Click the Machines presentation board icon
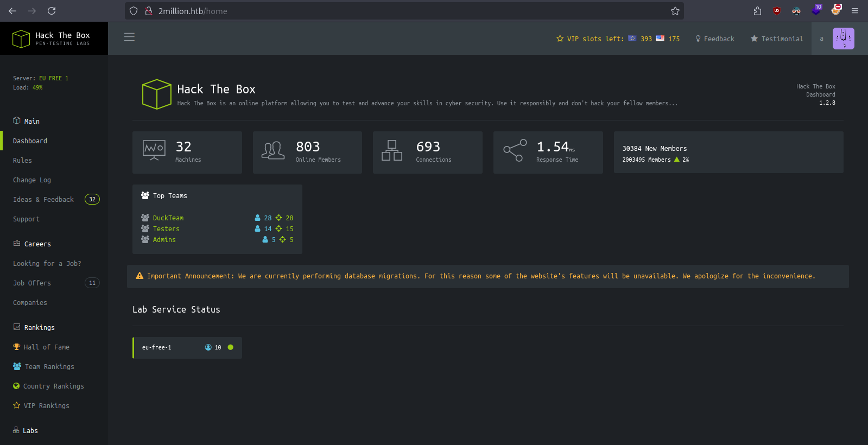This screenshot has height=445, width=868. pyautogui.click(x=154, y=150)
